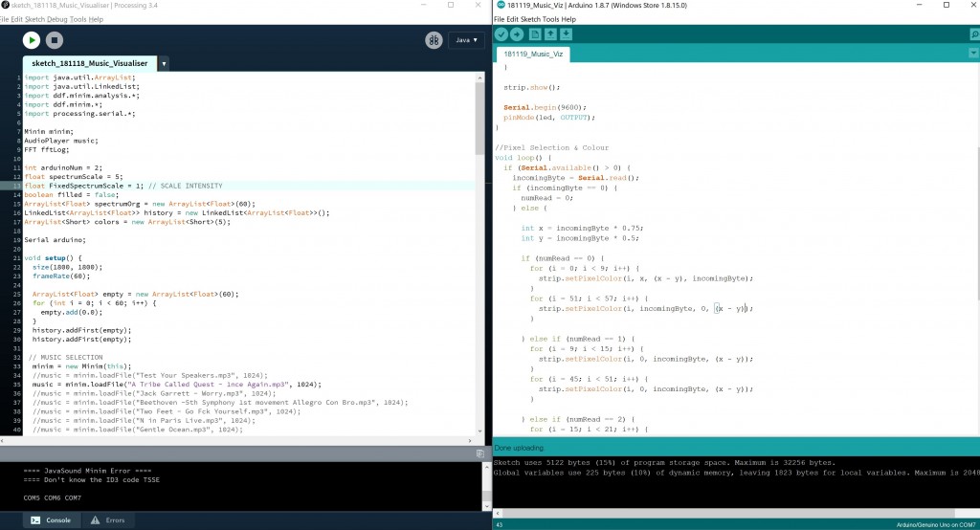Expand the Arduino tab dropdown arrow
The image size is (980, 530).
click(973, 54)
